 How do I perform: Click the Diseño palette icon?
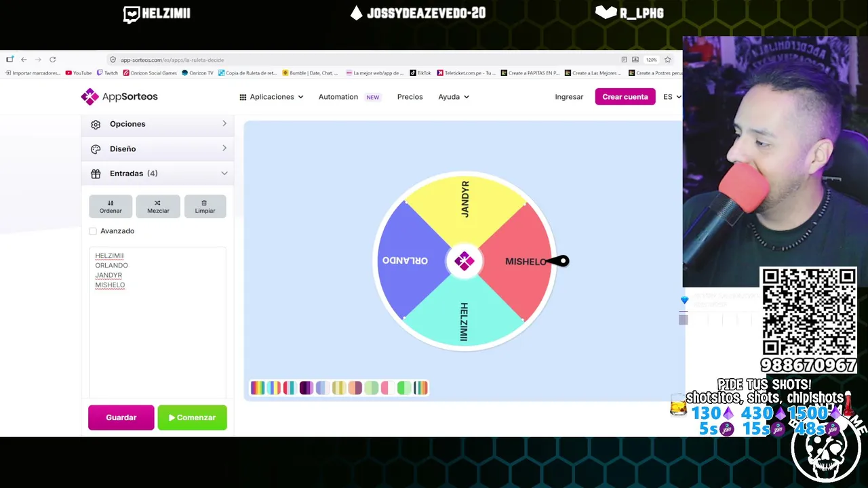tap(96, 149)
